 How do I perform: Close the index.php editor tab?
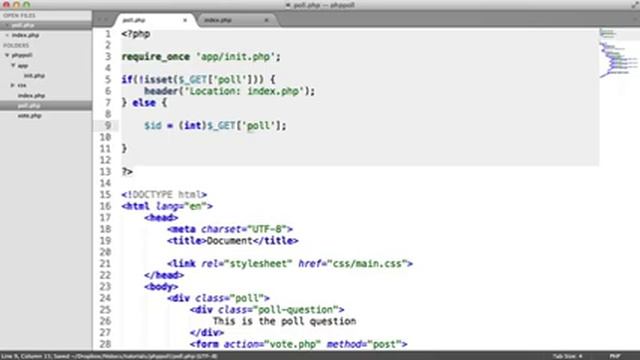267,20
